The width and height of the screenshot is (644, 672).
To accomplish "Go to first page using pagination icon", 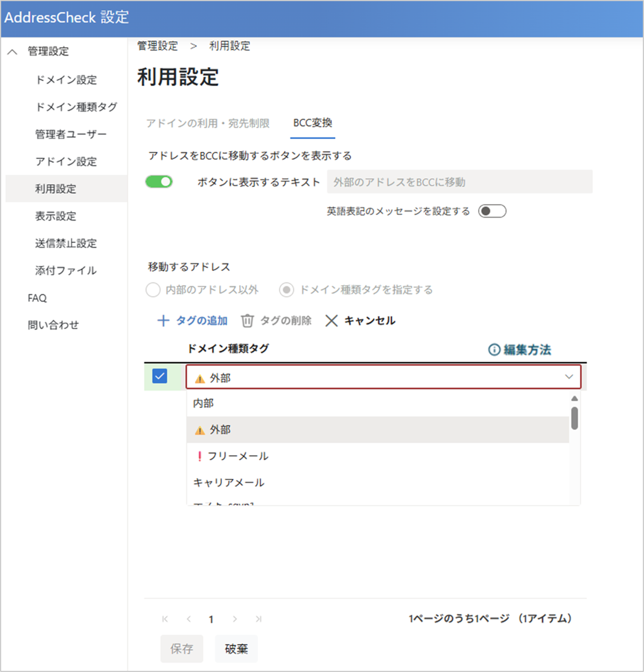I will [x=165, y=619].
